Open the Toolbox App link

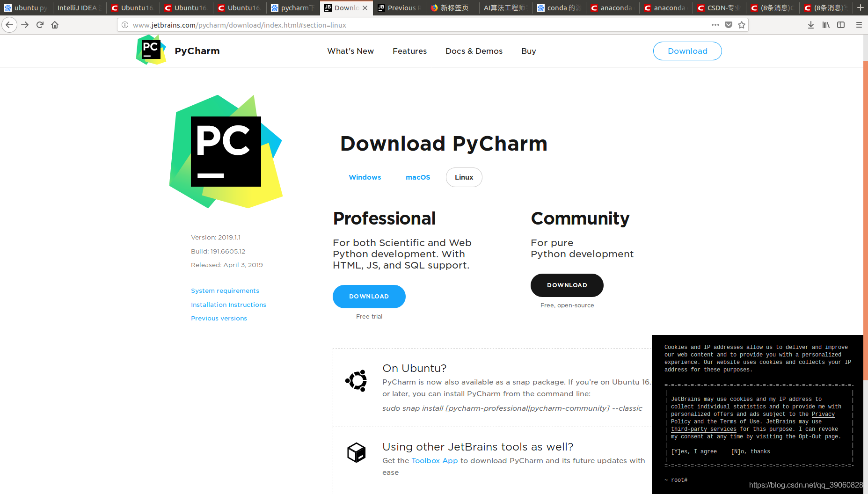pyautogui.click(x=435, y=461)
